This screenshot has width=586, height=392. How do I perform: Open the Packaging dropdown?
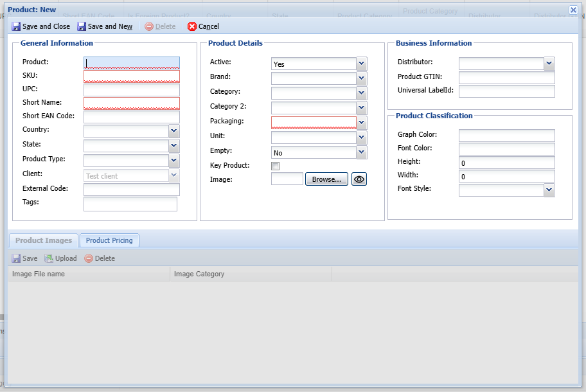(360, 121)
